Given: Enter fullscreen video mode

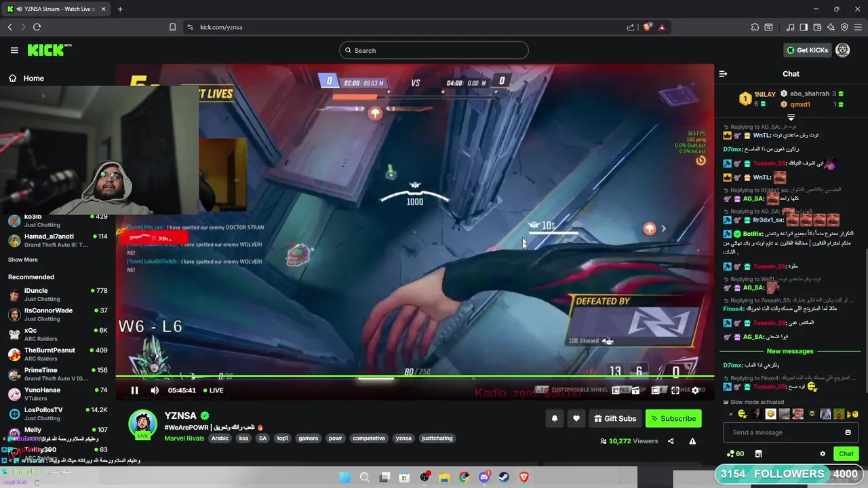Looking at the screenshot, I should pos(675,390).
